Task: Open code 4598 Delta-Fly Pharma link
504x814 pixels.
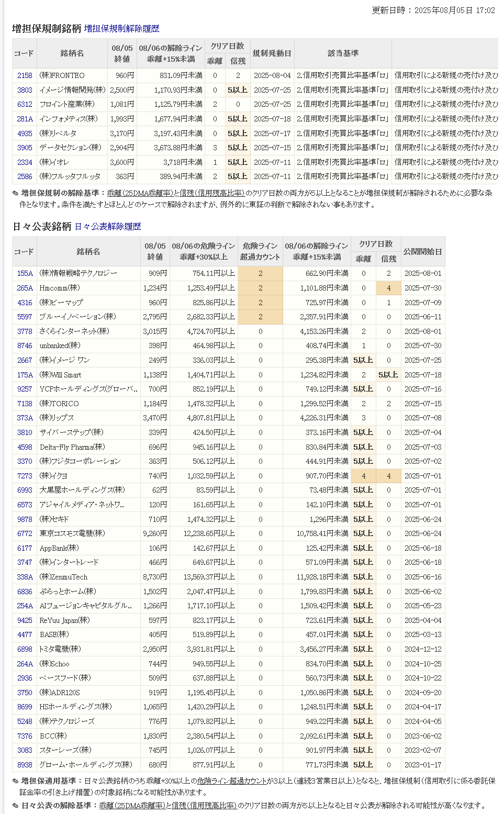Action: 25,447
